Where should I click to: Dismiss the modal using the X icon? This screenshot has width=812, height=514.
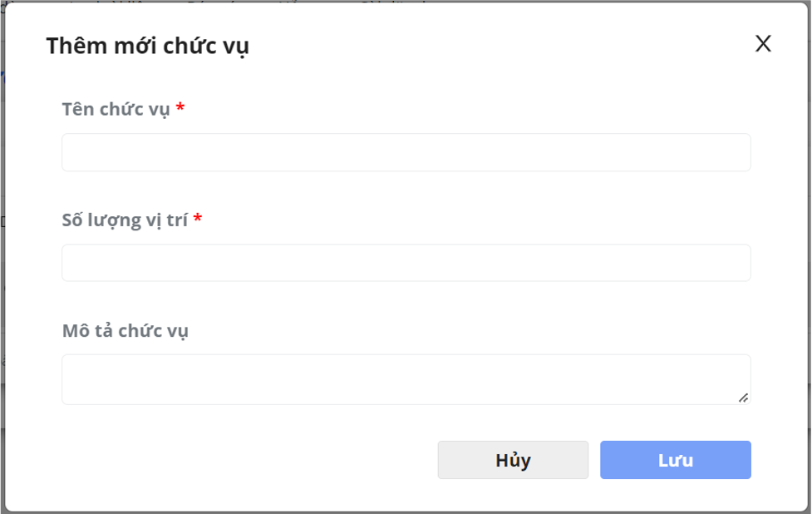[x=763, y=43]
